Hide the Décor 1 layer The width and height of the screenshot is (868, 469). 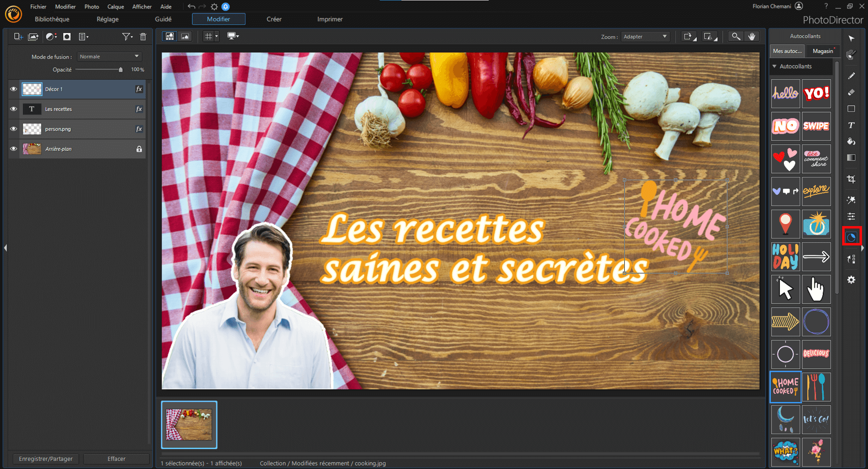pyautogui.click(x=13, y=89)
